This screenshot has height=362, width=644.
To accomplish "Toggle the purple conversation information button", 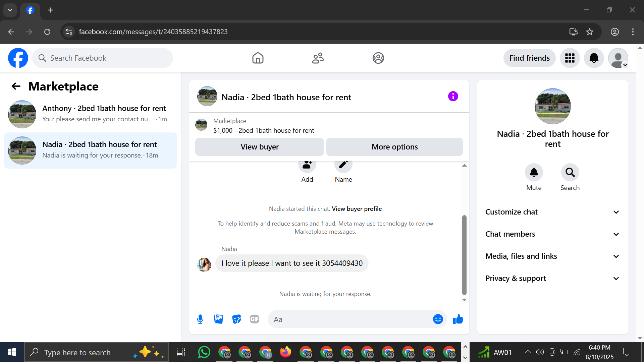I will [453, 97].
